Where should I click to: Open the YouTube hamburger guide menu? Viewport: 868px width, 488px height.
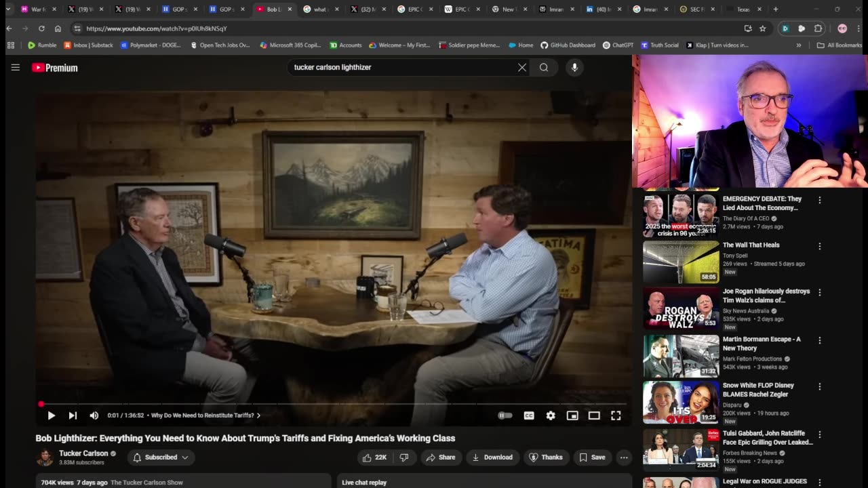point(15,67)
